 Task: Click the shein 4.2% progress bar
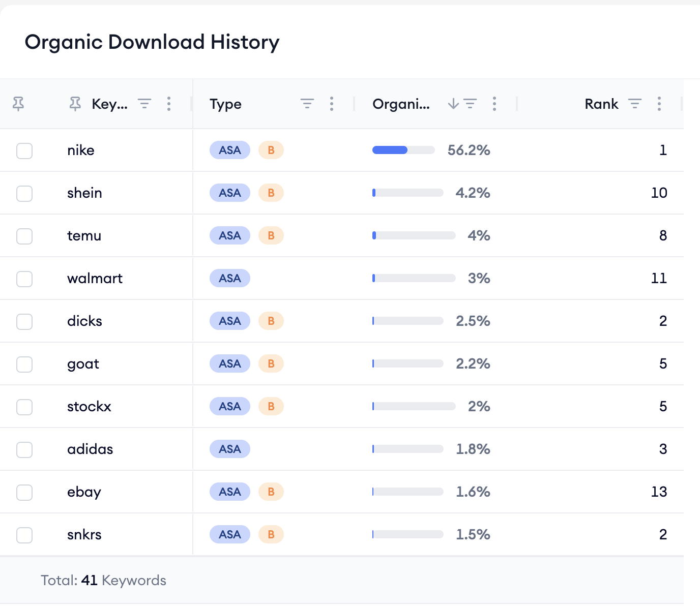[x=408, y=193]
